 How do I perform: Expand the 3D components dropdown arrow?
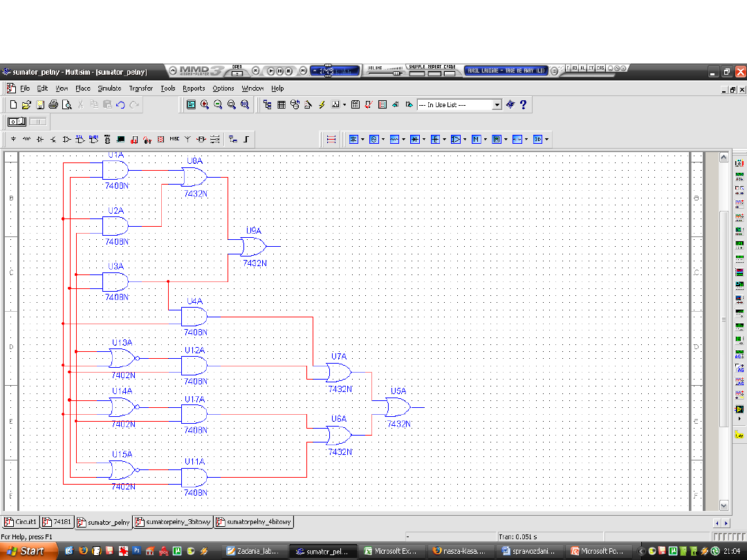[547, 139]
